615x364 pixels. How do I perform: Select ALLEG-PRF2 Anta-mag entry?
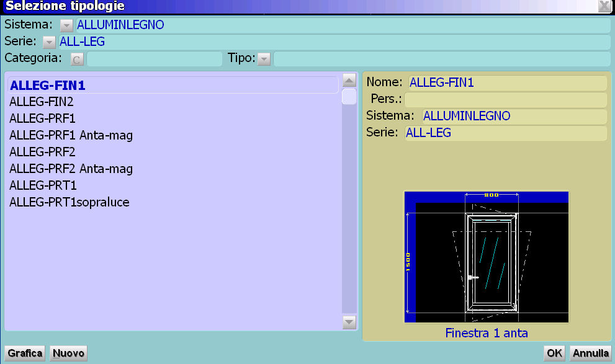[173, 169]
